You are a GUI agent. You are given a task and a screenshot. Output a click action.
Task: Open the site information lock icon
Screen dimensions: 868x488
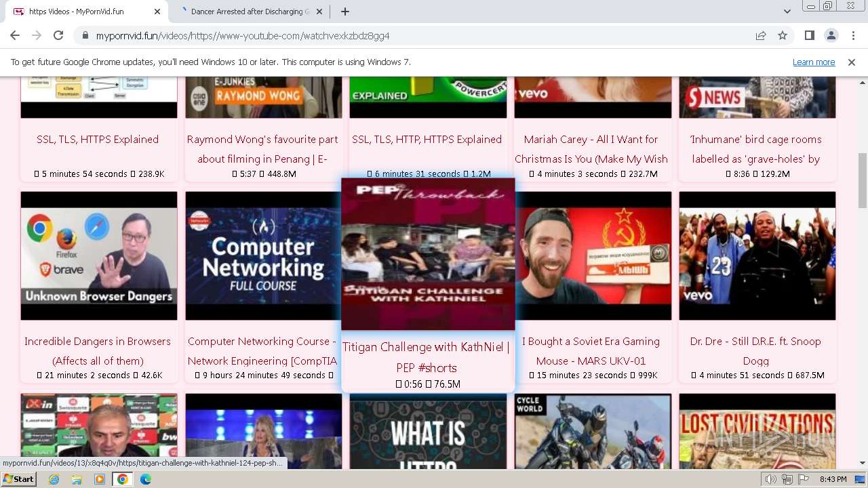coord(85,36)
